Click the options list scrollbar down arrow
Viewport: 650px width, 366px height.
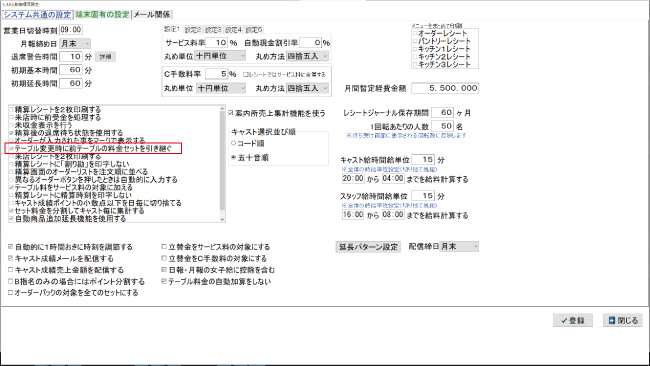click(x=223, y=219)
